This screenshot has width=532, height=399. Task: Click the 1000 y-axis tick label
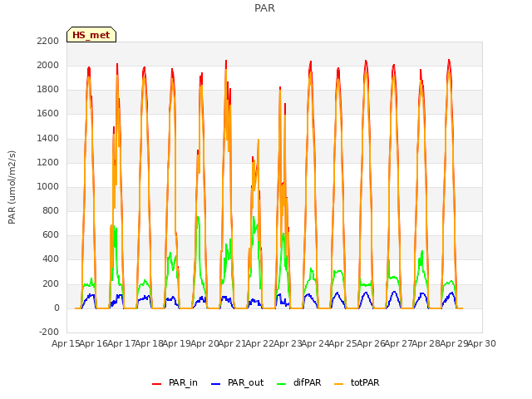tap(48, 186)
